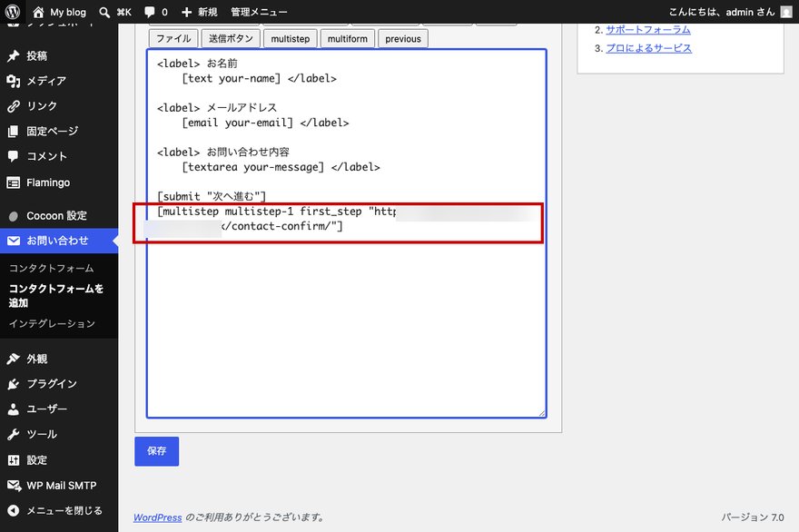This screenshot has width=799, height=532.
Task: Select インテグレーション submenu item
Action: tap(52, 323)
